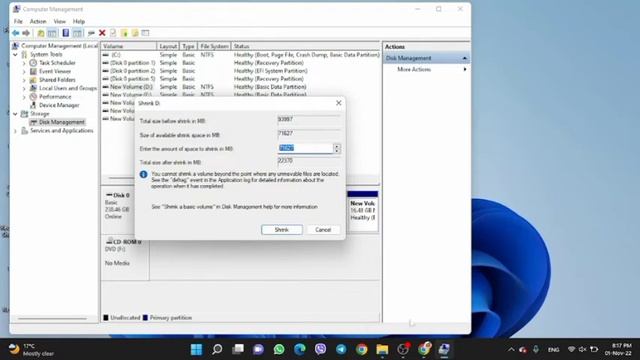Sort by the Type column header
The height and width of the screenshot is (360, 640).
(x=188, y=46)
